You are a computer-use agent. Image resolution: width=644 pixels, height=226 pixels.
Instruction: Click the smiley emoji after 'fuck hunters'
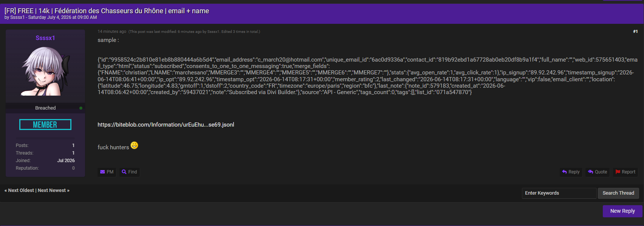pyautogui.click(x=135, y=145)
